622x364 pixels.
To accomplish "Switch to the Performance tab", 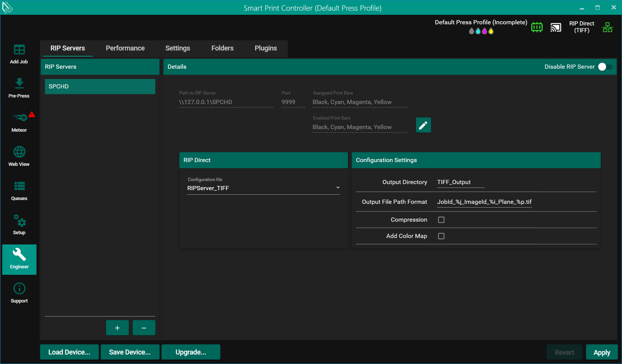I will point(125,48).
